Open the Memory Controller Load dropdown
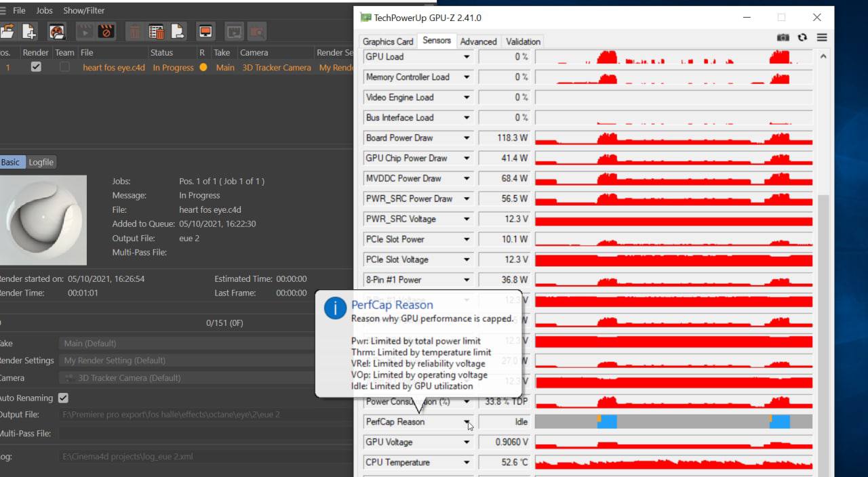Viewport: 868px width, 477px height. [467, 77]
